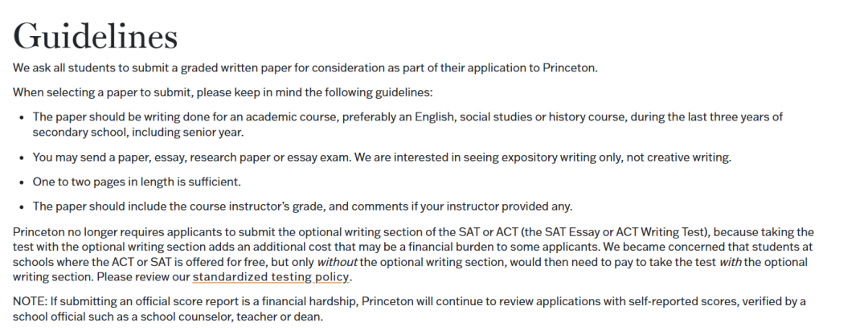Click the italic word "with" near the paragraph end
The width and height of the screenshot is (868, 331).
[730, 262]
